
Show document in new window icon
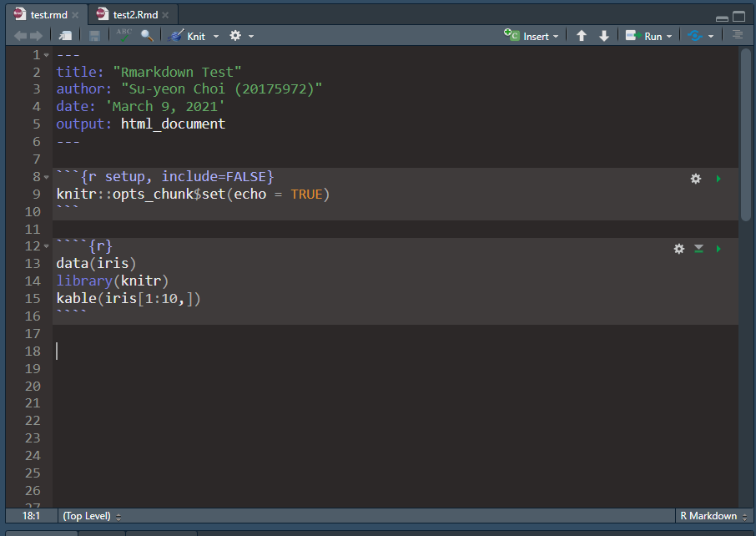(x=65, y=36)
